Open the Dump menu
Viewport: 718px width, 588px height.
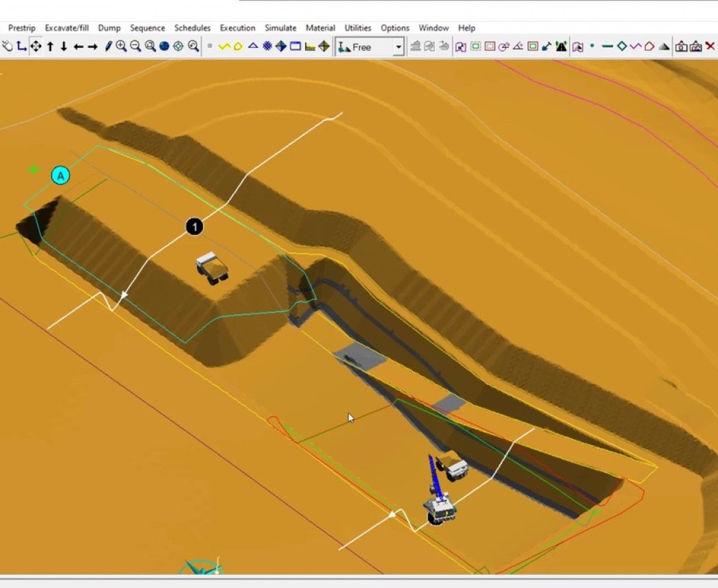(x=109, y=28)
